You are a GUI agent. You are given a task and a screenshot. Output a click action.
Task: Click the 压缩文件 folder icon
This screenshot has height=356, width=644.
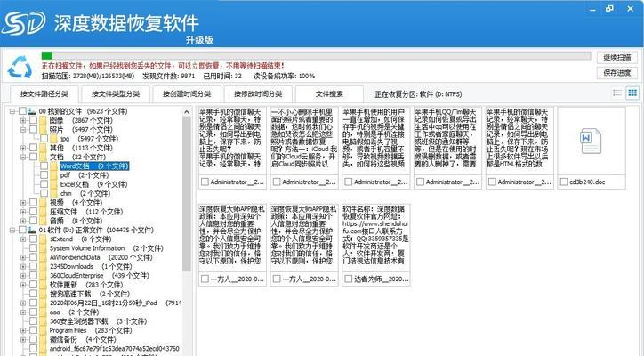point(43,212)
